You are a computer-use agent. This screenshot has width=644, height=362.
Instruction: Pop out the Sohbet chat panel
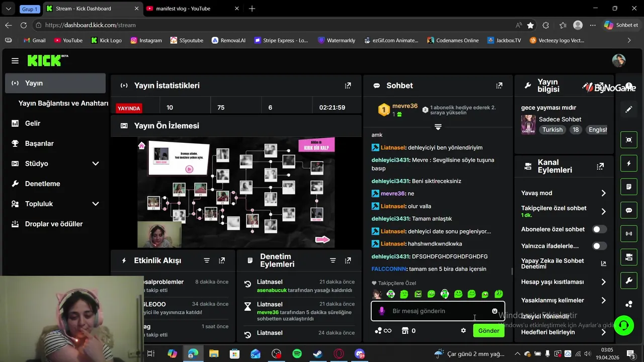click(499, 85)
